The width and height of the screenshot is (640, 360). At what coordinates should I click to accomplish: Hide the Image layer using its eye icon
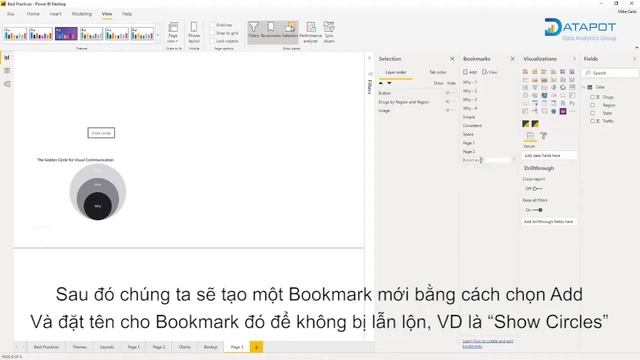(x=448, y=110)
